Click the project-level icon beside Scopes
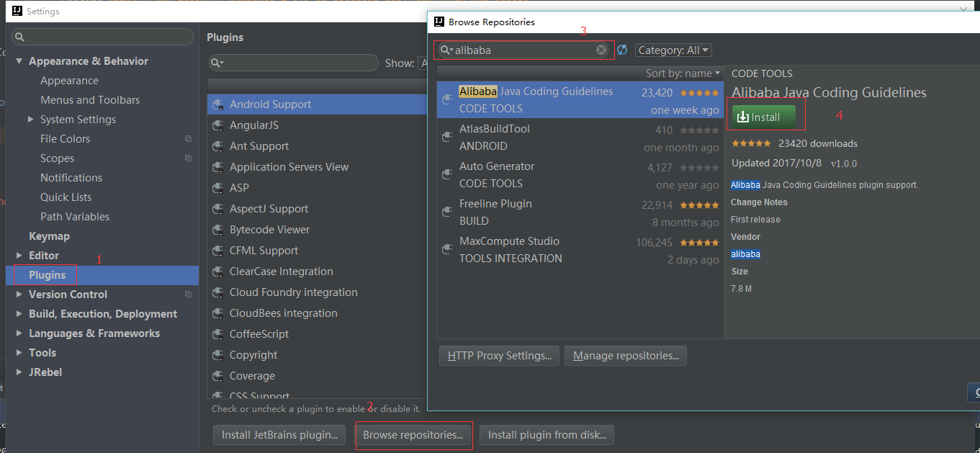This screenshot has height=453, width=980. 188,158
